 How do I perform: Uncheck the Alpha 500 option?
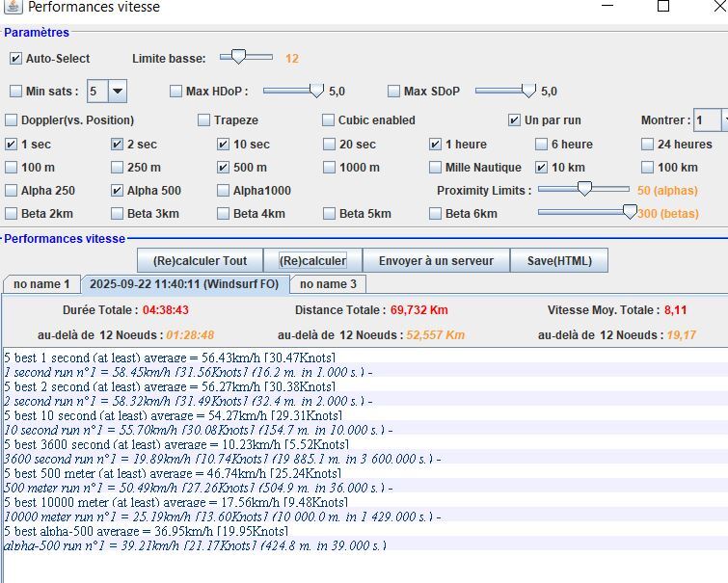point(117,191)
